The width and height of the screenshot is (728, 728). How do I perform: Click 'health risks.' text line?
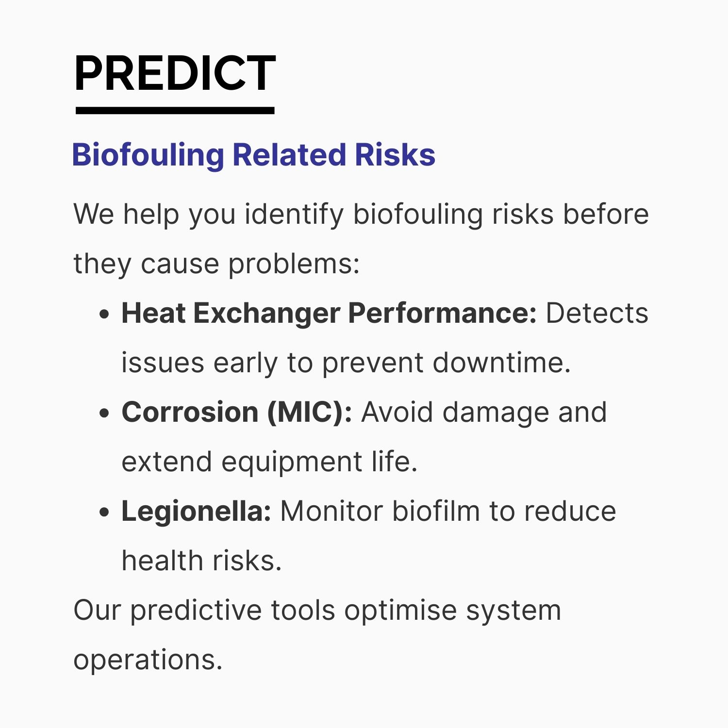click(x=201, y=561)
